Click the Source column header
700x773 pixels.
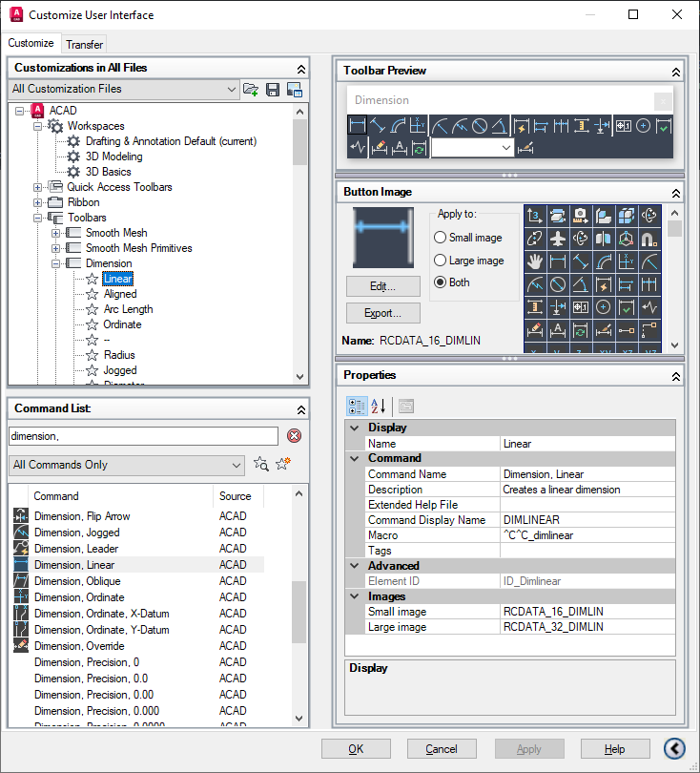[238, 496]
